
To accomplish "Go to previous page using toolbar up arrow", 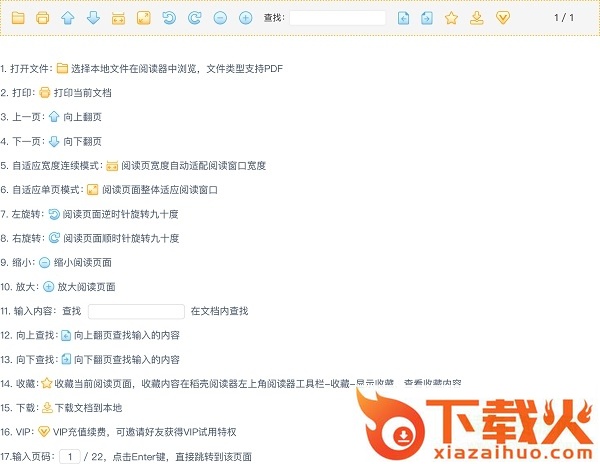I will click(x=68, y=18).
